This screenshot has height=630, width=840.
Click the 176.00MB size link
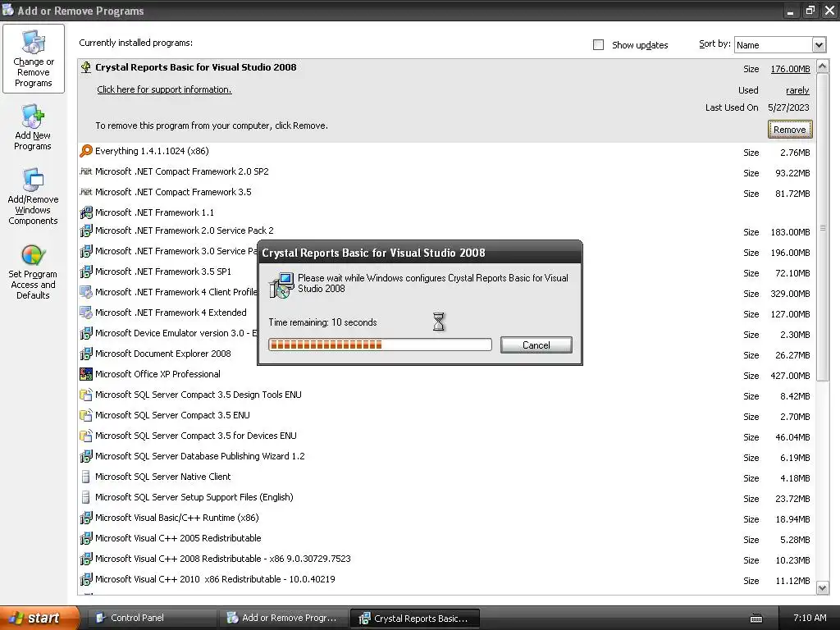point(790,69)
